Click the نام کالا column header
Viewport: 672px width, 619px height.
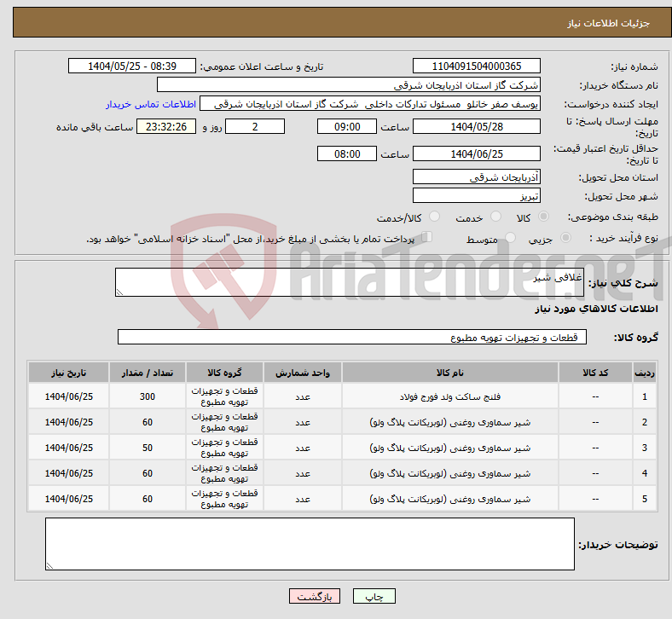point(449,373)
